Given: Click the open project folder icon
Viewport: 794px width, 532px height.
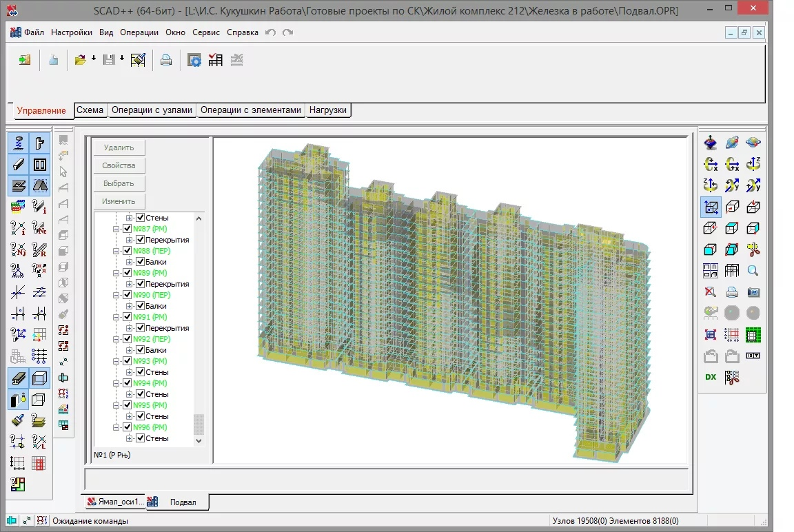Looking at the screenshot, I should pyautogui.click(x=81, y=60).
